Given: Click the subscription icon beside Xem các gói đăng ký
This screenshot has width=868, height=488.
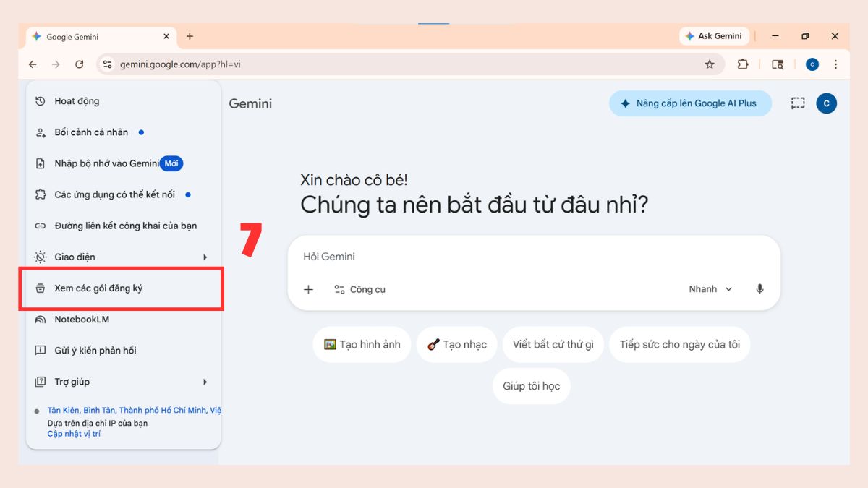Looking at the screenshot, I should (41, 288).
